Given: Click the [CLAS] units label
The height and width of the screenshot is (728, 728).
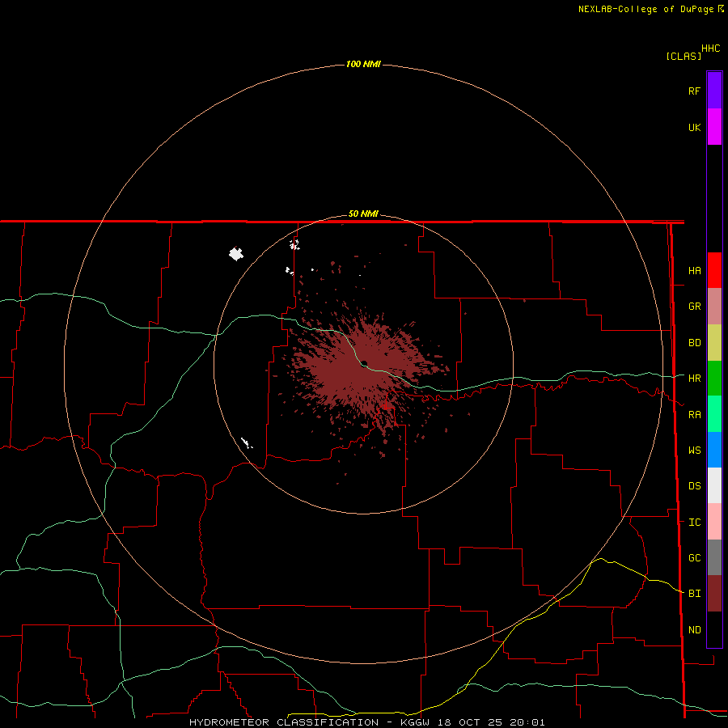Looking at the screenshot, I should point(684,56).
